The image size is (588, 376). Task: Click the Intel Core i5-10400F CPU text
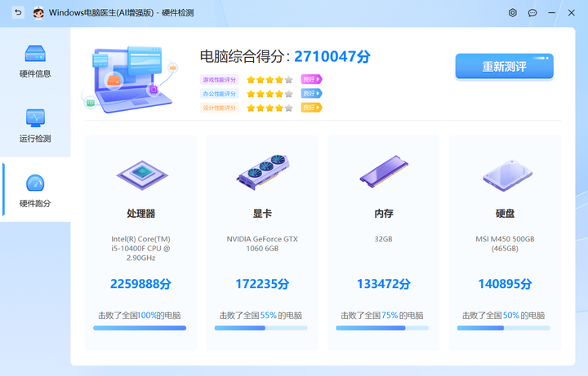[x=140, y=248]
